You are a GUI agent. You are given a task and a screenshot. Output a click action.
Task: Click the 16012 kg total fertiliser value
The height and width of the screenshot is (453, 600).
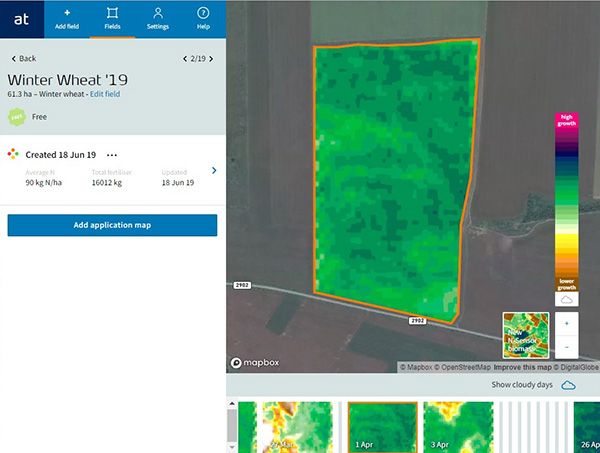click(x=107, y=183)
